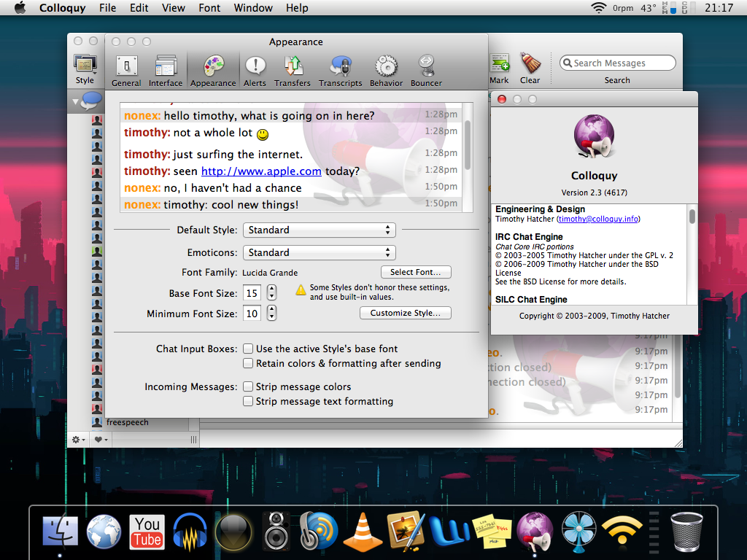Click the Customize Style... button

click(405, 314)
